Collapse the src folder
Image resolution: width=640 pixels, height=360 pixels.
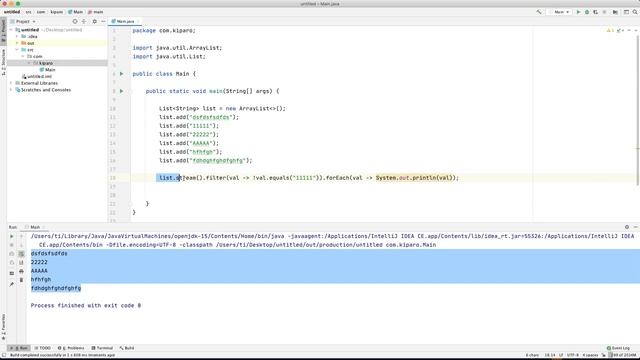click(17, 50)
